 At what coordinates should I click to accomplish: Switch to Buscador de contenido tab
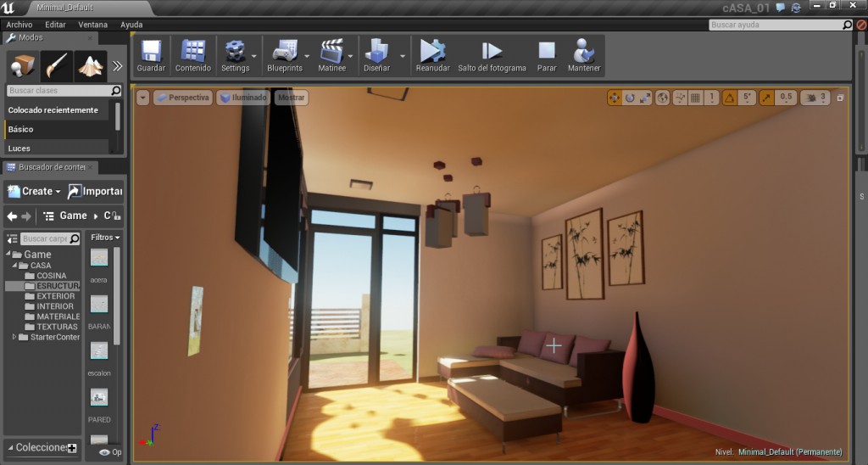[x=52, y=167]
